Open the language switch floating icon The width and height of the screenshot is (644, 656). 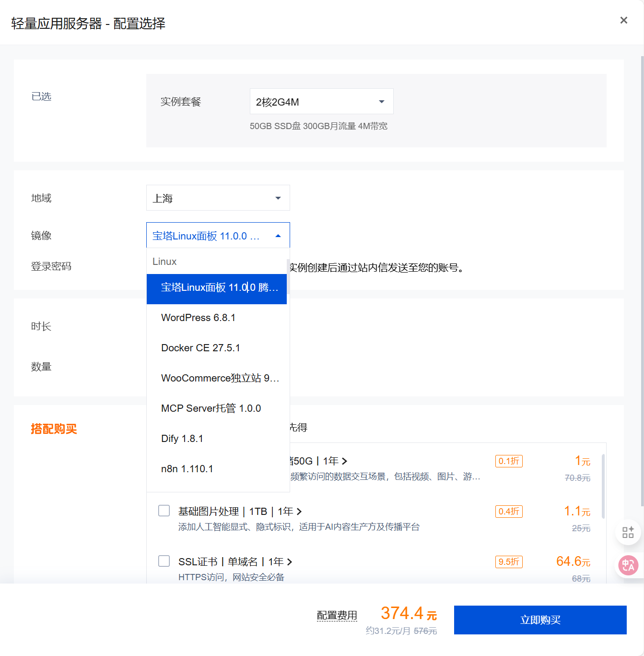[x=627, y=565]
